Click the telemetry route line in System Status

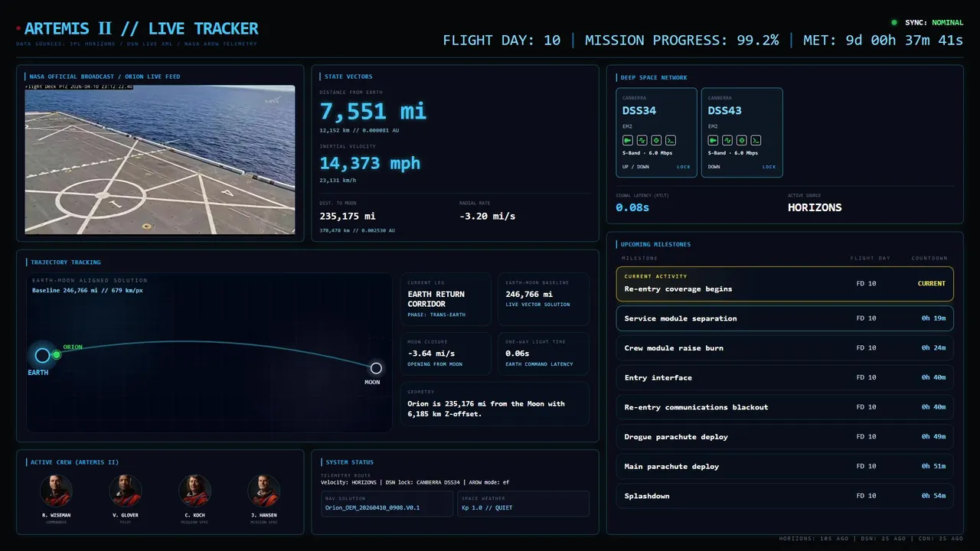click(x=414, y=482)
